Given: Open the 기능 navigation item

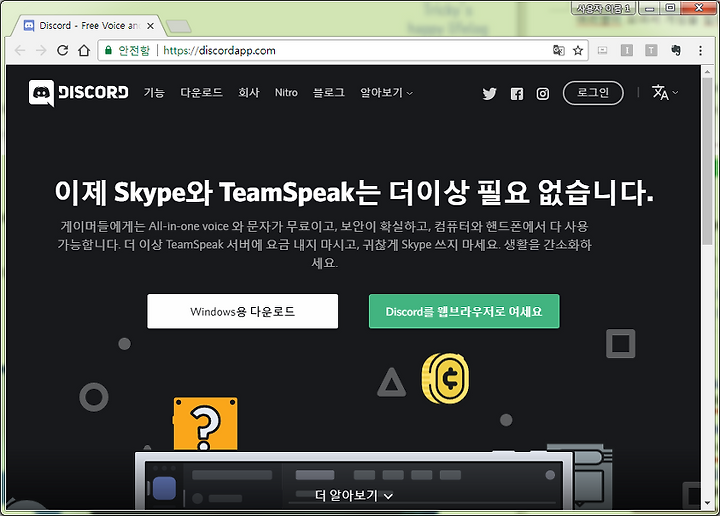Looking at the screenshot, I should click(x=154, y=93).
